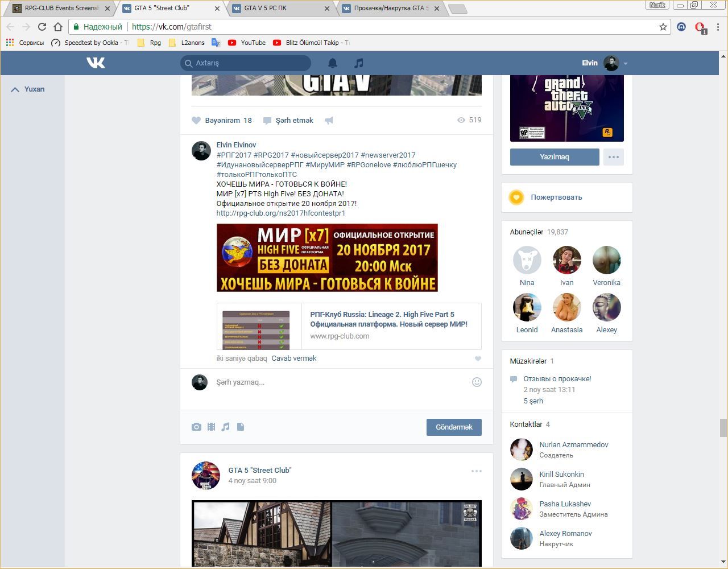Image resolution: width=728 pixels, height=569 pixels.
Task: Open Blitz Ölümcül Takip bookmark
Action: pos(311,43)
